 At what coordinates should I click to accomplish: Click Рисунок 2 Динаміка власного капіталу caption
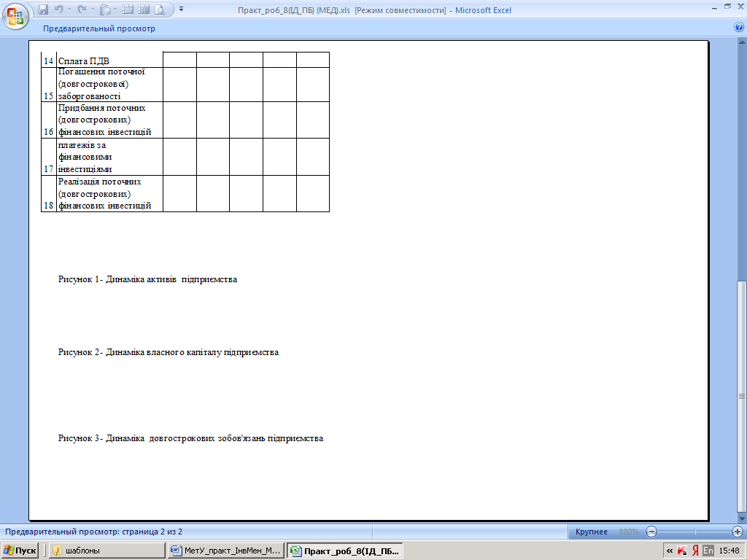click(169, 352)
